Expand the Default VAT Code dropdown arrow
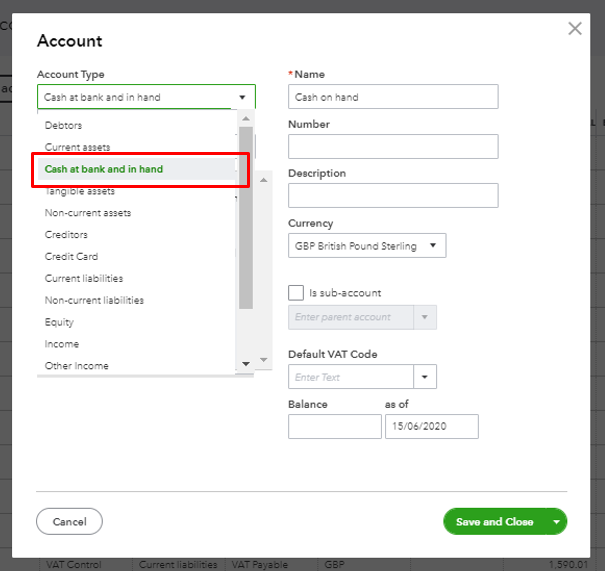The width and height of the screenshot is (605, 571). (426, 377)
